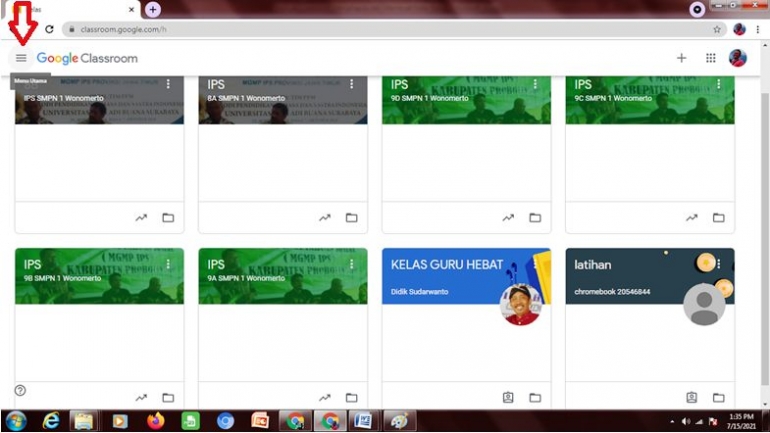770x433 pixels.
Task: Open Drive folder on 9B SMPN 1 Wonomerto card
Action: [x=168, y=397]
